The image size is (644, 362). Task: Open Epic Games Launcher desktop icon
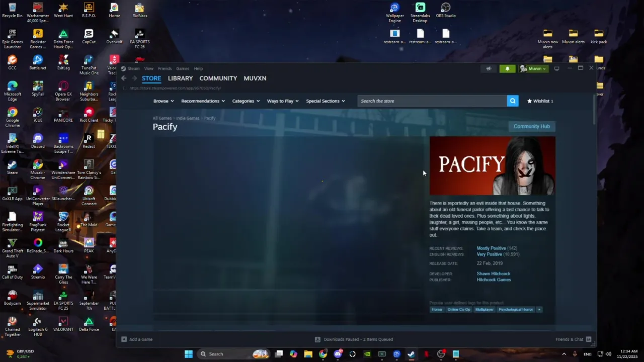click(13, 39)
